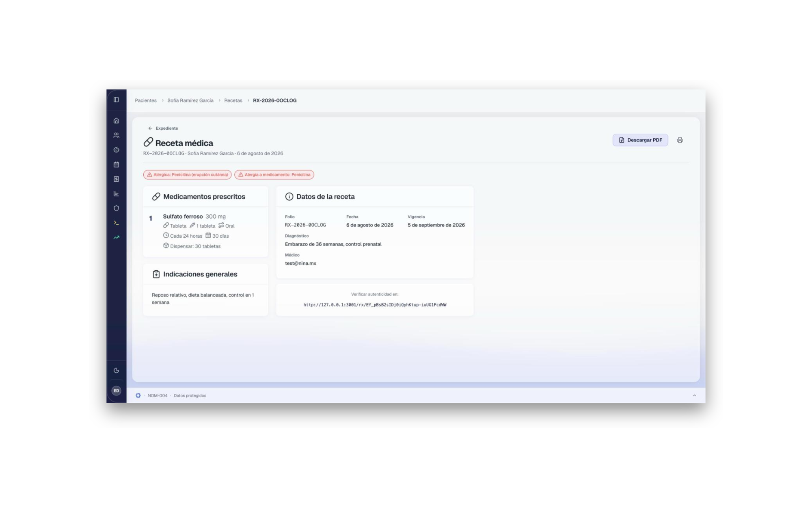This screenshot has height=508, width=812.
Task: Click the Reposo relativo indications text
Action: pos(203,299)
